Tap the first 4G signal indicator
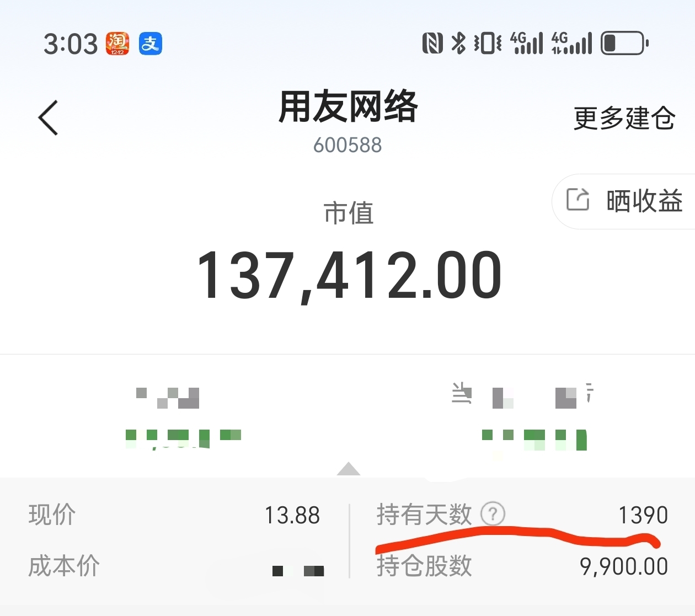695x616 pixels. coord(527,43)
